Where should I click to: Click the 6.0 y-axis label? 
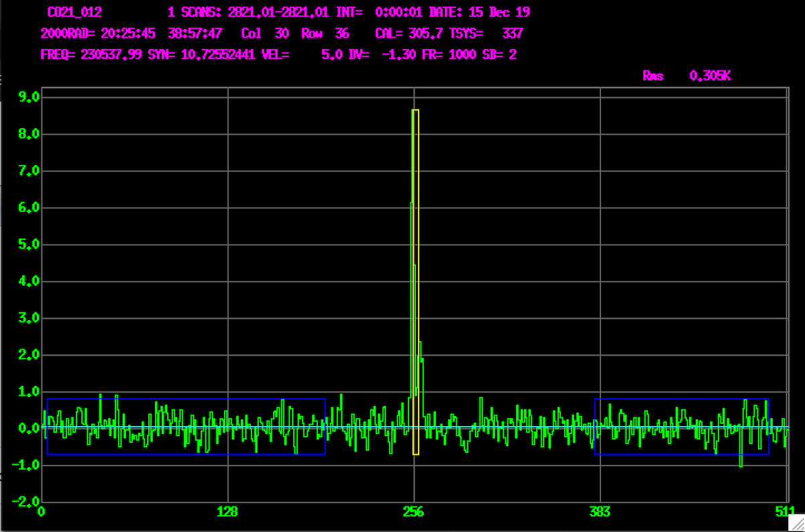(x=30, y=208)
